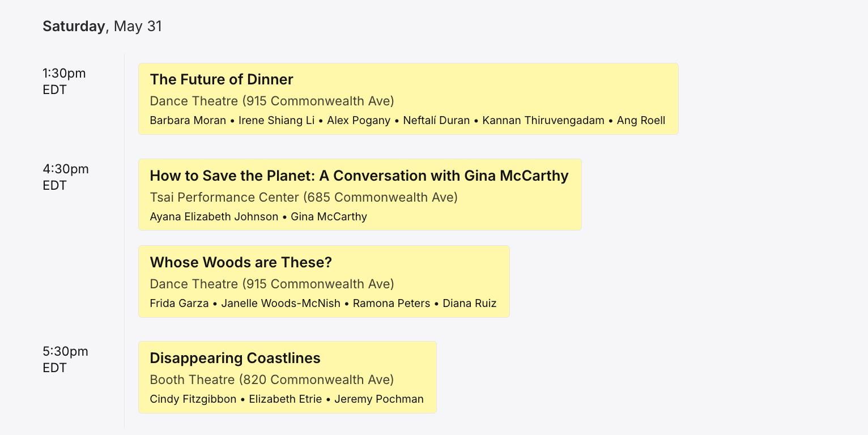
Task: Choose speaker Kannan Thiruvengadam
Action: (x=543, y=120)
